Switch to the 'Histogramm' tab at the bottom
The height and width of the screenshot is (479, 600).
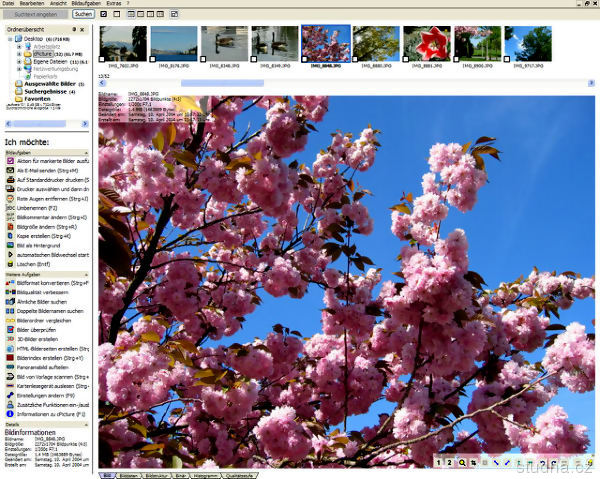[205, 474]
